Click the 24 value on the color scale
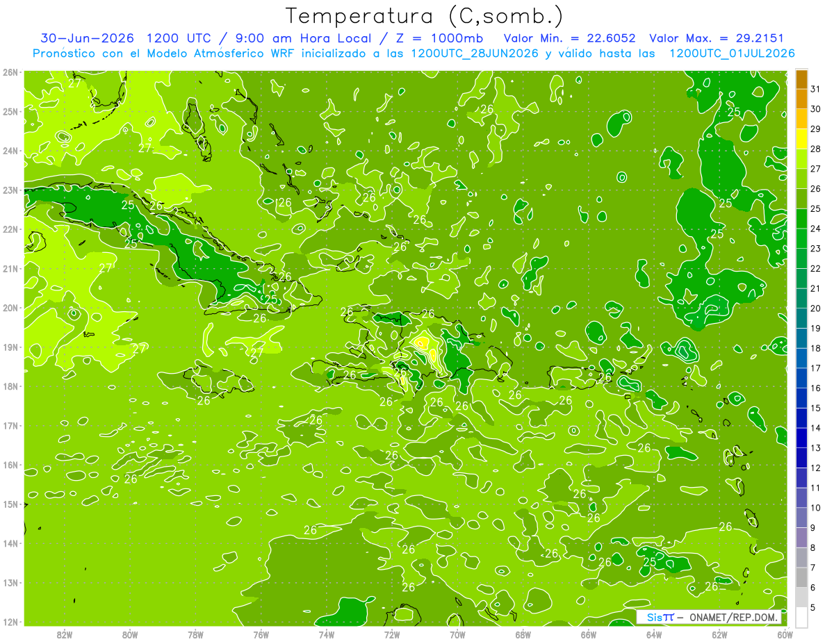Image resolution: width=834 pixels, height=644 pixels. click(x=815, y=229)
